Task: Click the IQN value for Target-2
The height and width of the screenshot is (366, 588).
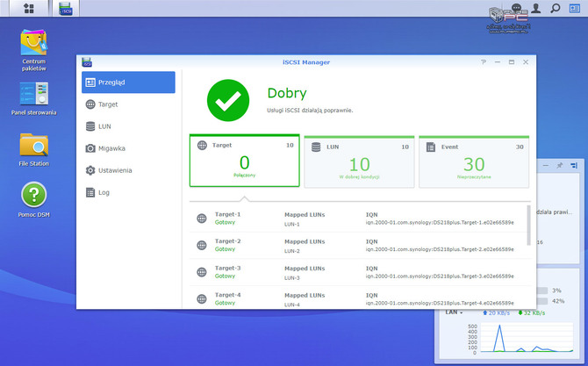Action: [x=440, y=249]
